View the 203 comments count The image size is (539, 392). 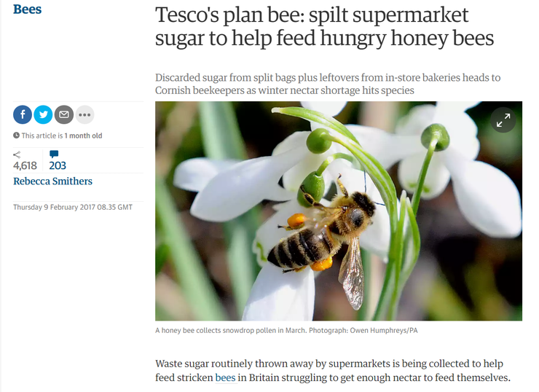point(58,165)
